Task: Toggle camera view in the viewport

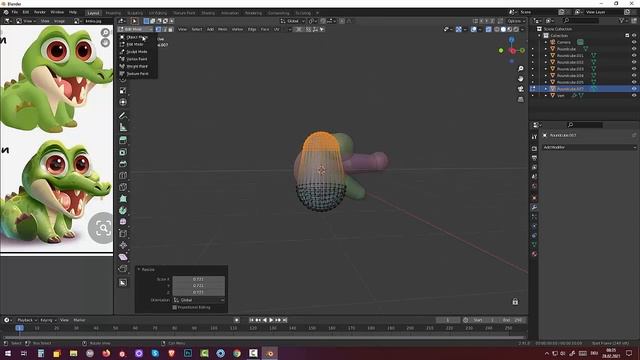Action: point(520,89)
